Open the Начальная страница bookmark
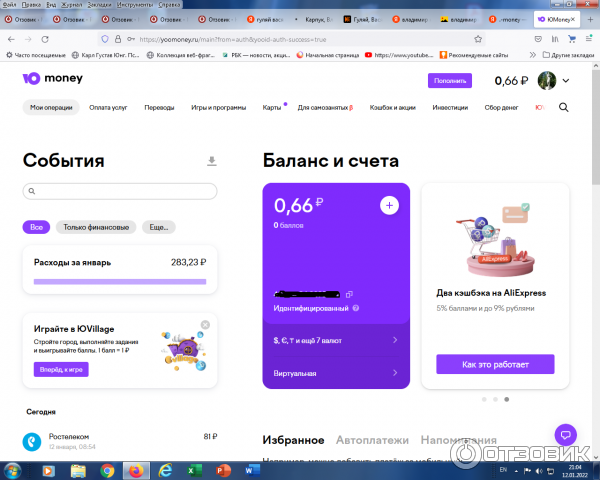 (328, 55)
